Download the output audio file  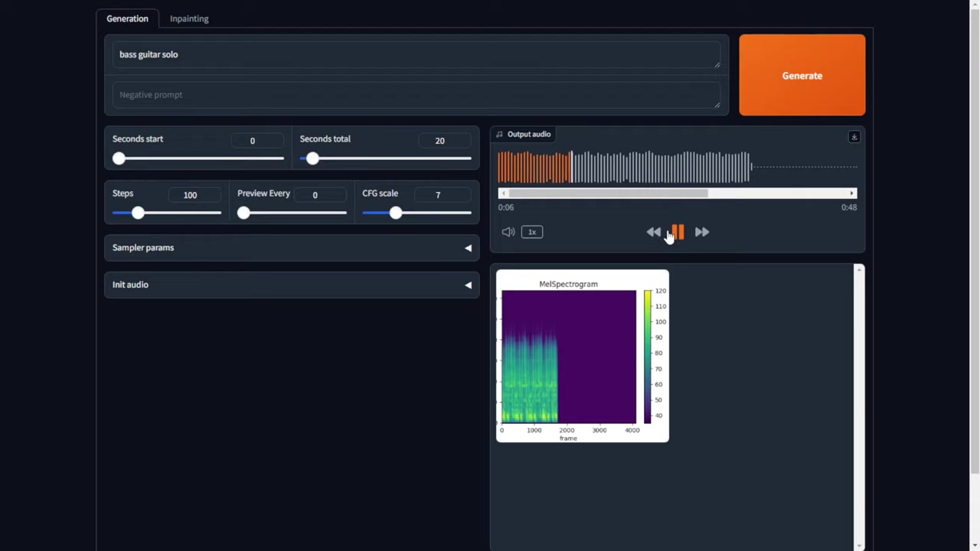854,136
